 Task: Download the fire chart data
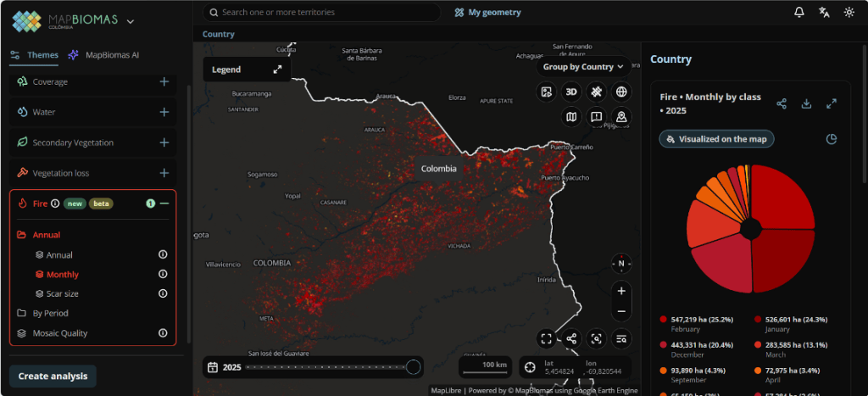tap(806, 103)
